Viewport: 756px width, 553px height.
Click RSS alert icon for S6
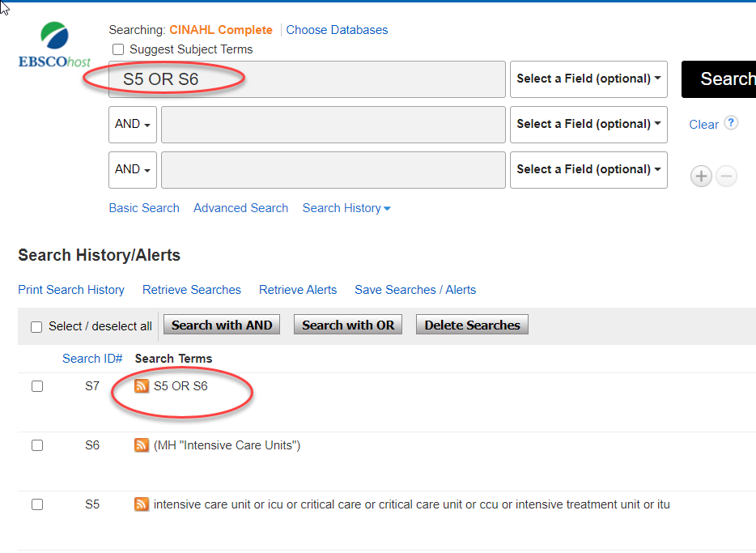coord(142,445)
